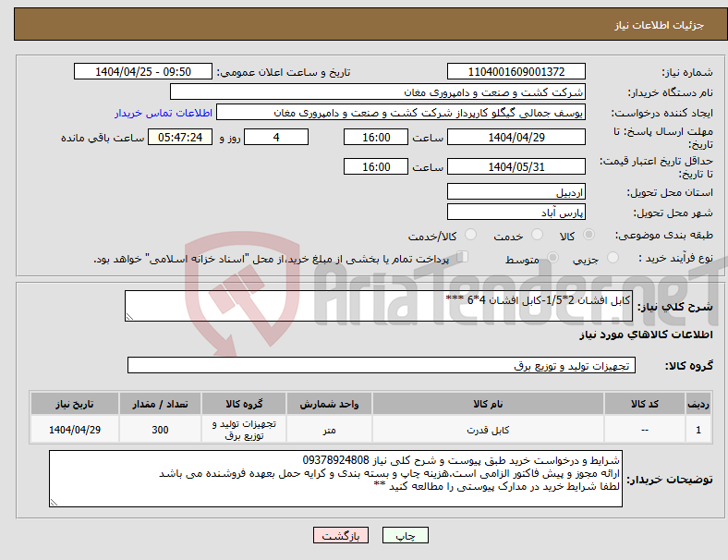This screenshot has width=728, height=560.
Task: Click the ساعت باقی مانده label
Action: pos(103,138)
